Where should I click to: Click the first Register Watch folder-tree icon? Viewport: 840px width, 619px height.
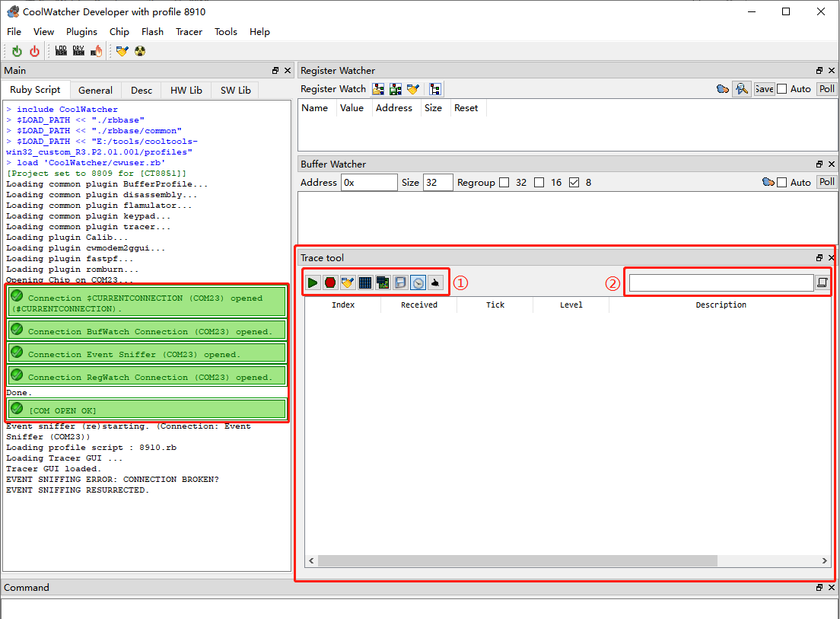378,89
